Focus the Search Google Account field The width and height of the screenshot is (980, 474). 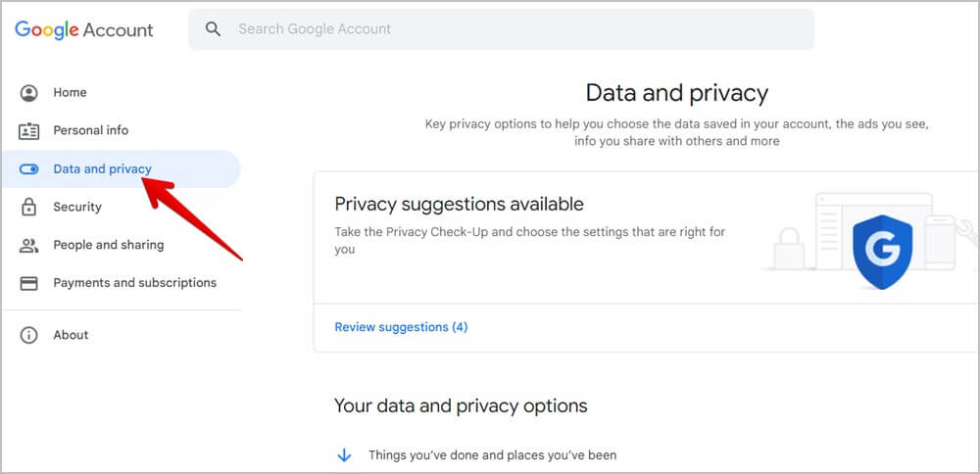tap(510, 29)
